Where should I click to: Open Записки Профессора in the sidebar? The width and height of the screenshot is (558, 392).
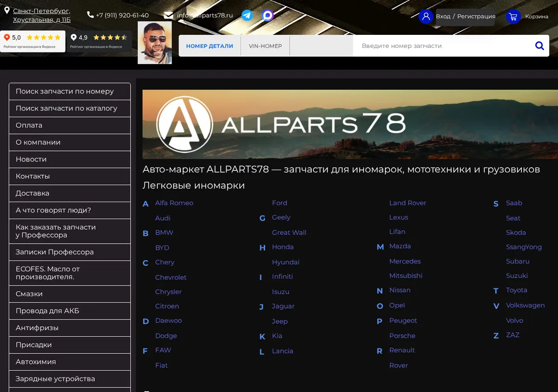(70, 252)
